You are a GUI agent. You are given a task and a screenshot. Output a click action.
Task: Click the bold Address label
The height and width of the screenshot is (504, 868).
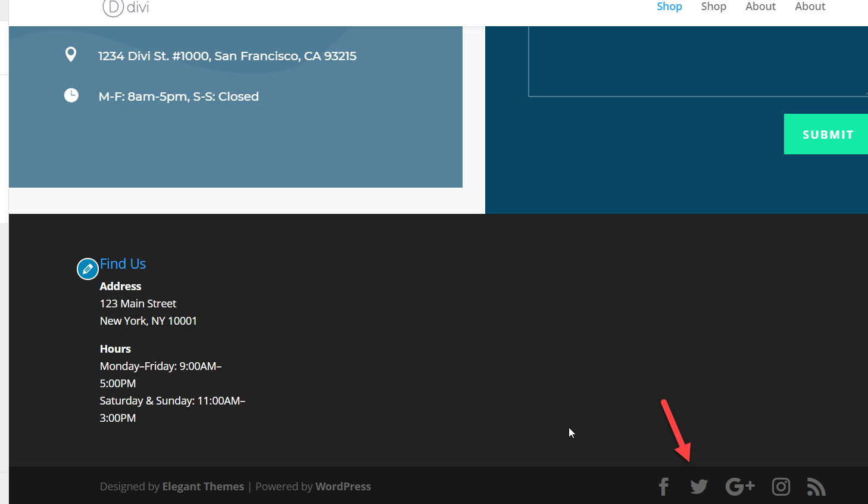tap(120, 287)
